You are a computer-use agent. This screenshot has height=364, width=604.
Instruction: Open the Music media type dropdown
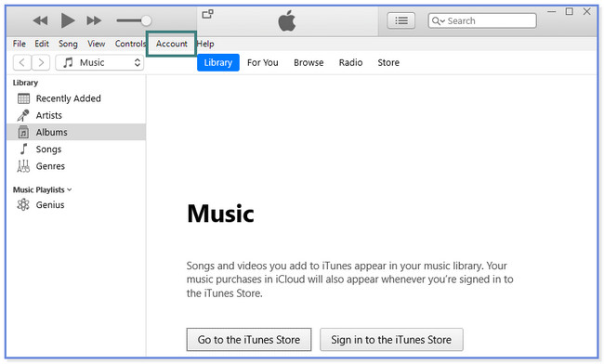point(99,62)
